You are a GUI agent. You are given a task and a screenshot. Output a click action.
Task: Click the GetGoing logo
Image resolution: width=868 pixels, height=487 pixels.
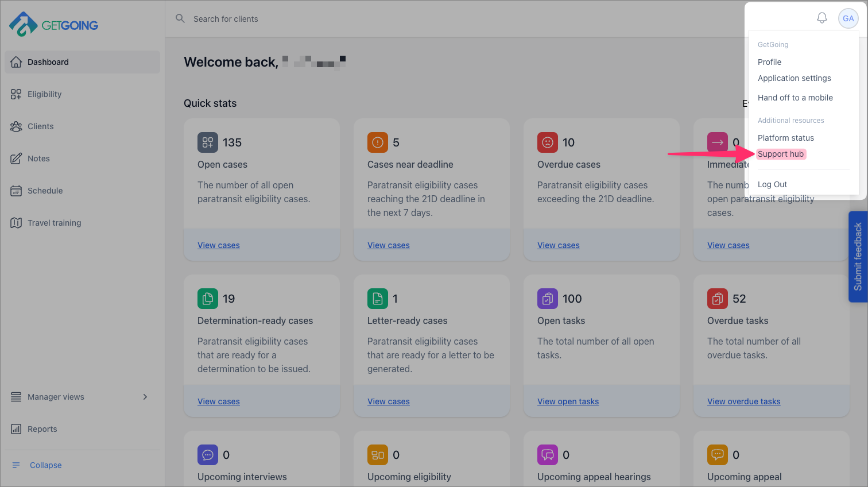tap(54, 25)
